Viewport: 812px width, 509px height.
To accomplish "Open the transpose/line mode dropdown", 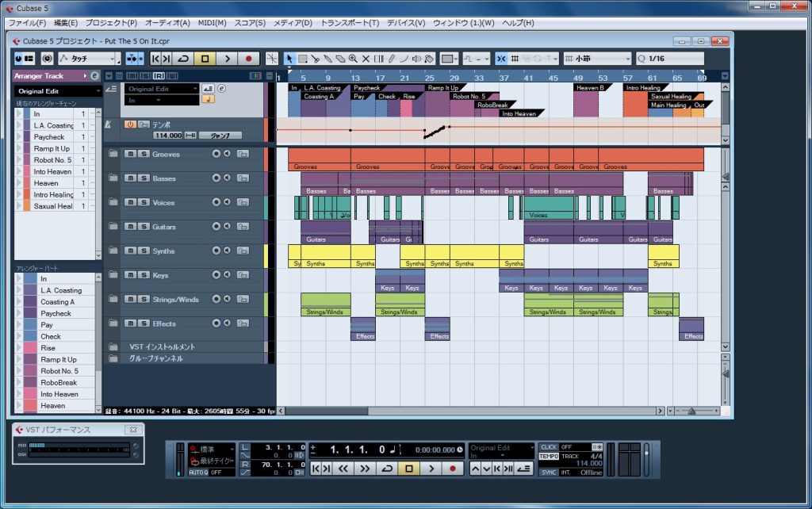I will 476,59.
